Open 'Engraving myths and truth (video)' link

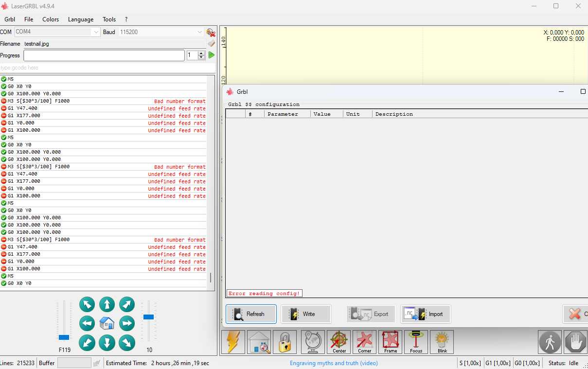[334, 363]
